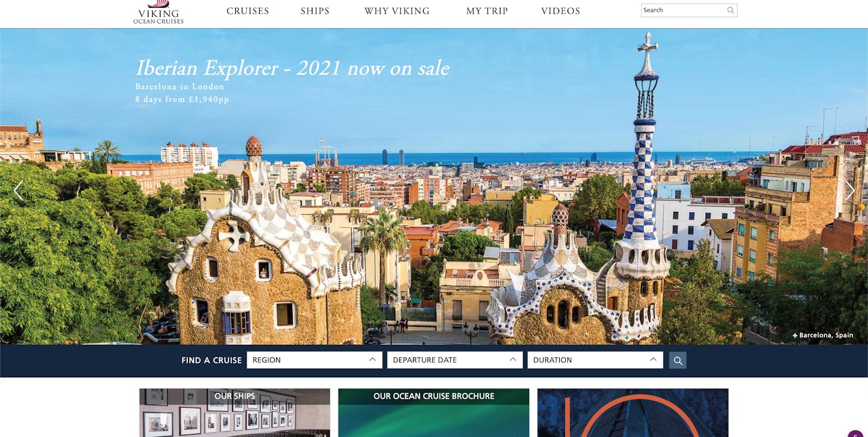Open the Our Ocean Cruise Brochure tile

click(x=433, y=412)
